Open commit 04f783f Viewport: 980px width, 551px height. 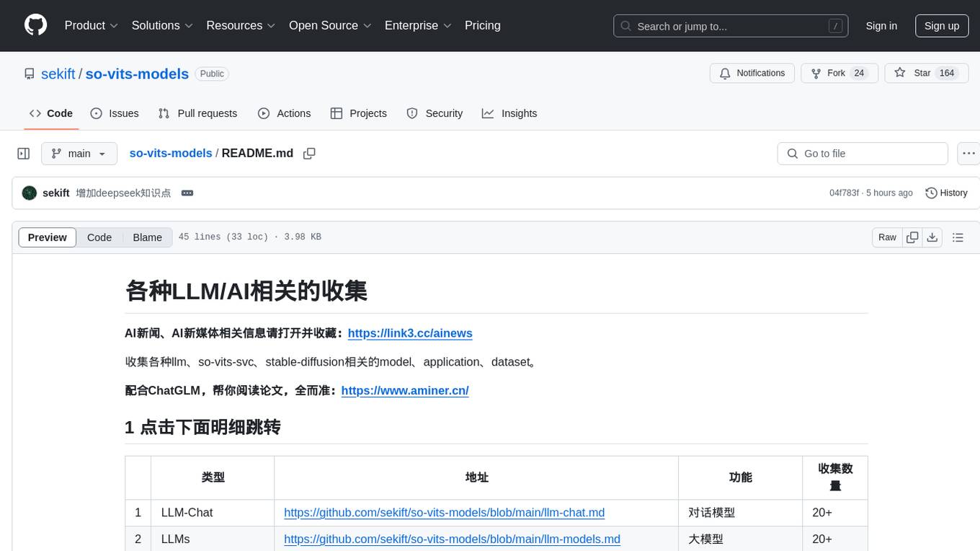(844, 193)
